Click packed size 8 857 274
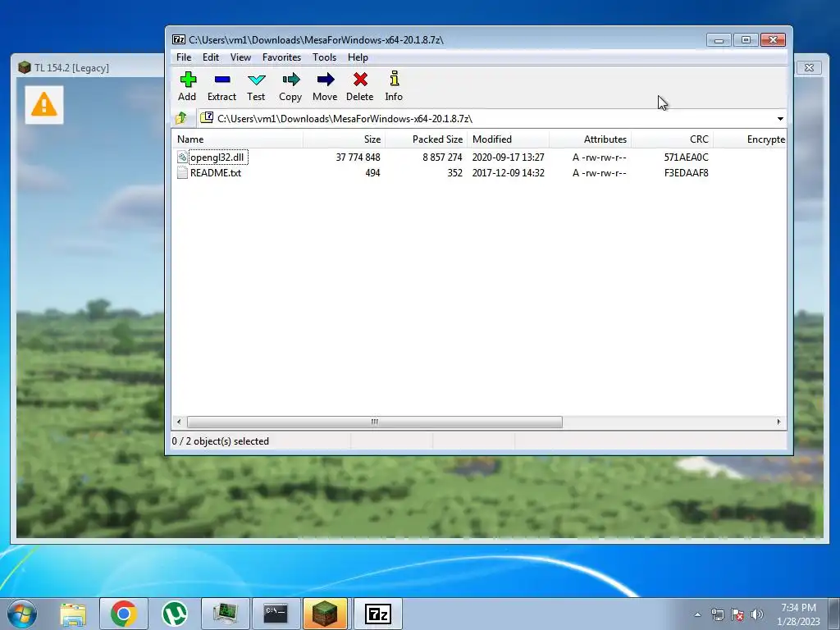The height and width of the screenshot is (630, 840). [x=442, y=157]
